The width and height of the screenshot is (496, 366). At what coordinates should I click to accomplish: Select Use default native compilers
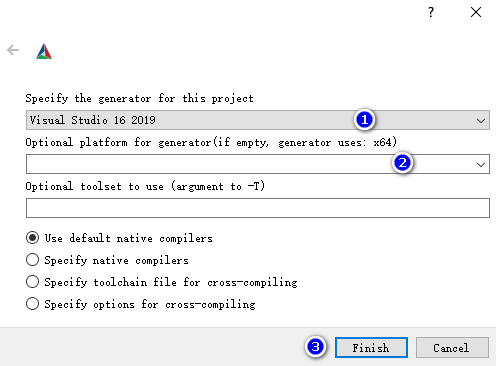(x=119, y=238)
